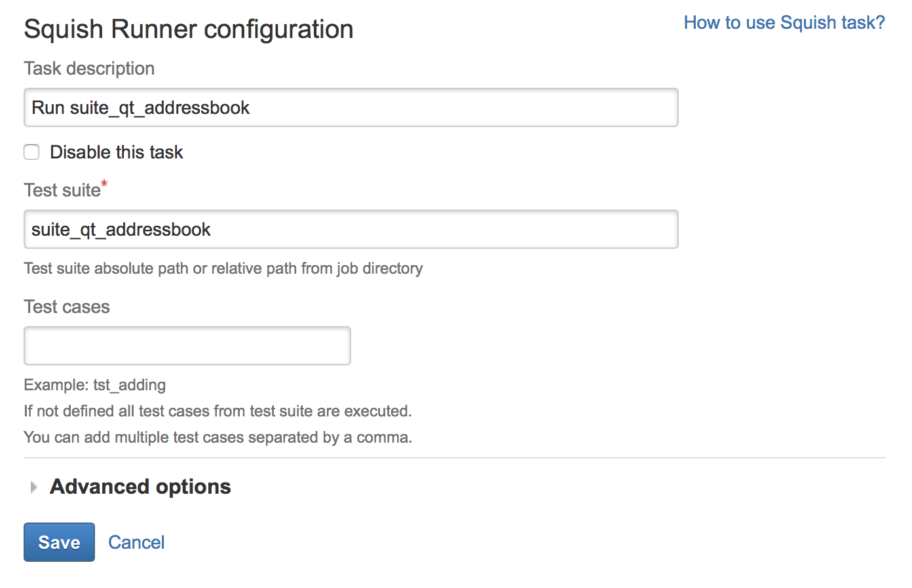Click the Test cases example hint text

coord(94,385)
